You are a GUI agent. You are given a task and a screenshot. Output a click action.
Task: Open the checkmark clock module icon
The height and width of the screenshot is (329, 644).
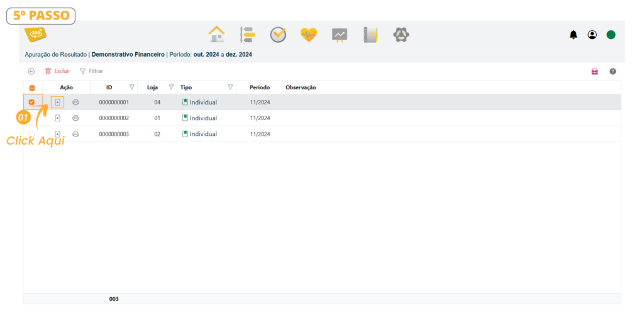pyautogui.click(x=278, y=35)
